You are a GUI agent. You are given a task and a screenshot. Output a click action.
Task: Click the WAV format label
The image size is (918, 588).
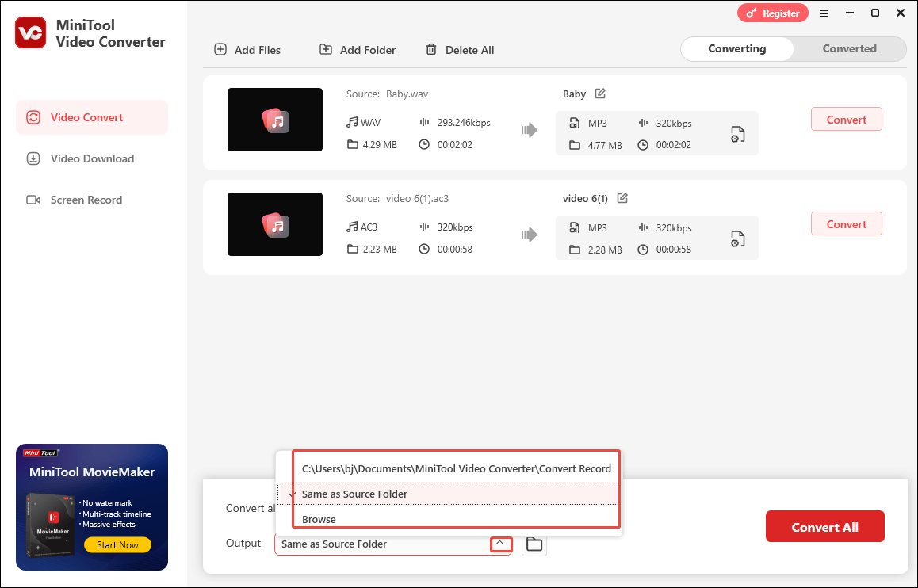[370, 123]
